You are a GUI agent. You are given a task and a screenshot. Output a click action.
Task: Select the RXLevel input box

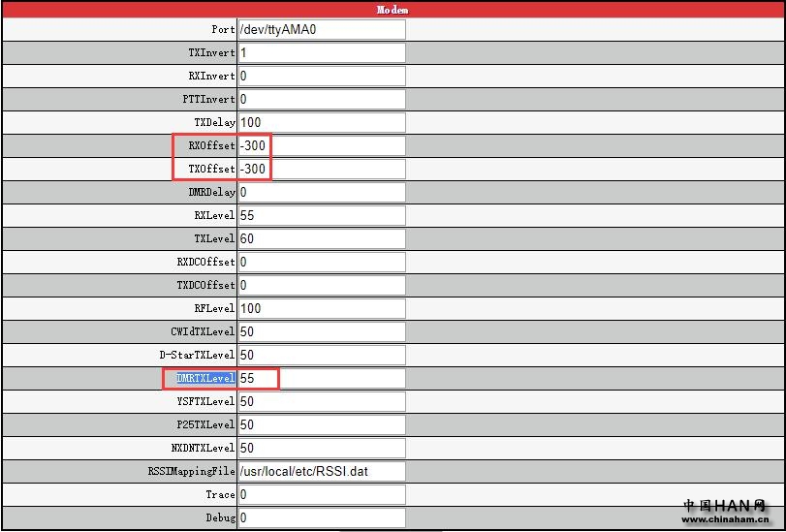pos(321,215)
